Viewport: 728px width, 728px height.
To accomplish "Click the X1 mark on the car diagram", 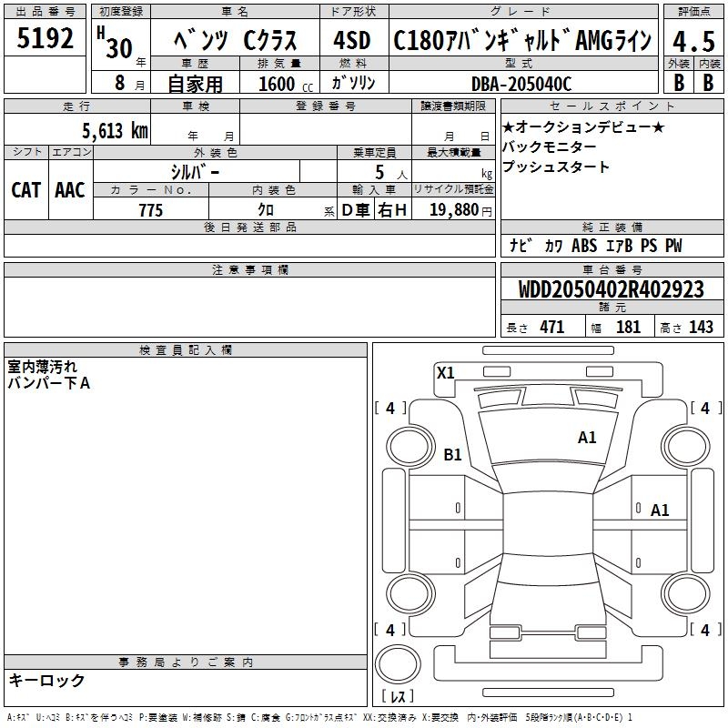I will (x=445, y=372).
